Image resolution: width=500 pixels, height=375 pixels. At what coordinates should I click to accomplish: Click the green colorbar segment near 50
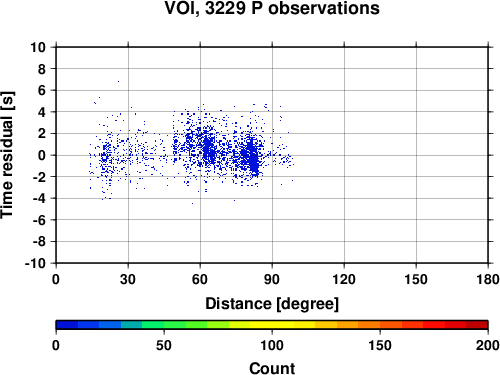coord(175,325)
